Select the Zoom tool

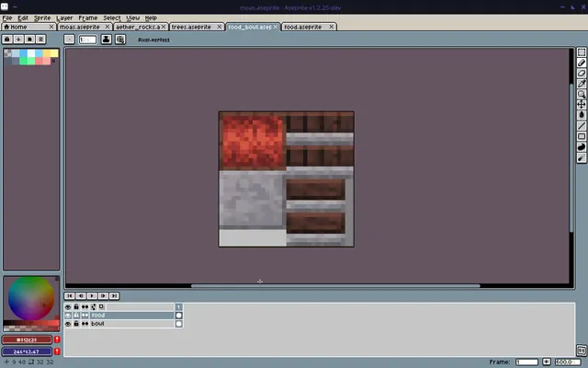(x=582, y=94)
